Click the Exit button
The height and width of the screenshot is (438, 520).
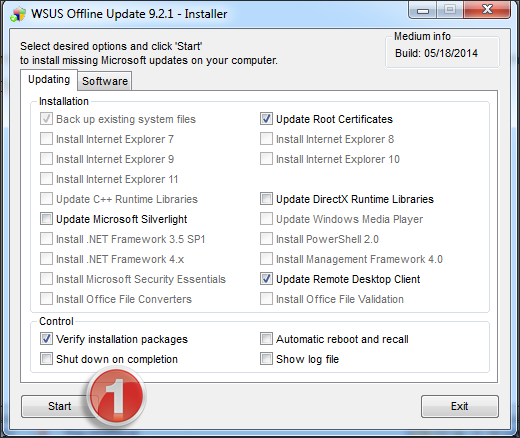pos(460,406)
